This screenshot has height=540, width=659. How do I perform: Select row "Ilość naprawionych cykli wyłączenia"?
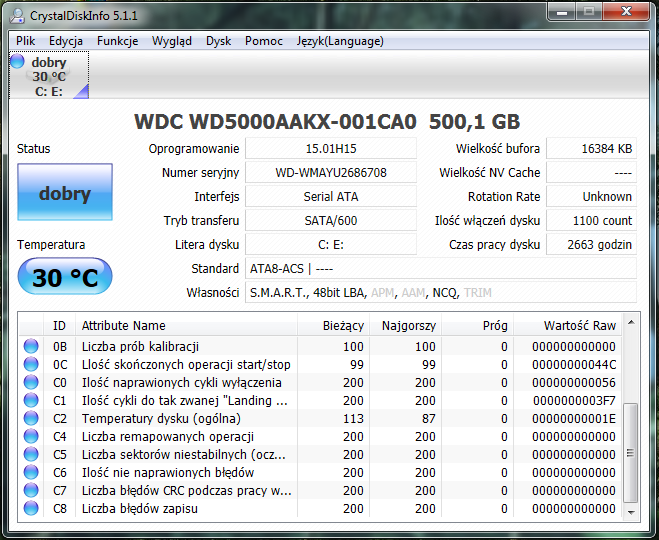(x=320, y=382)
